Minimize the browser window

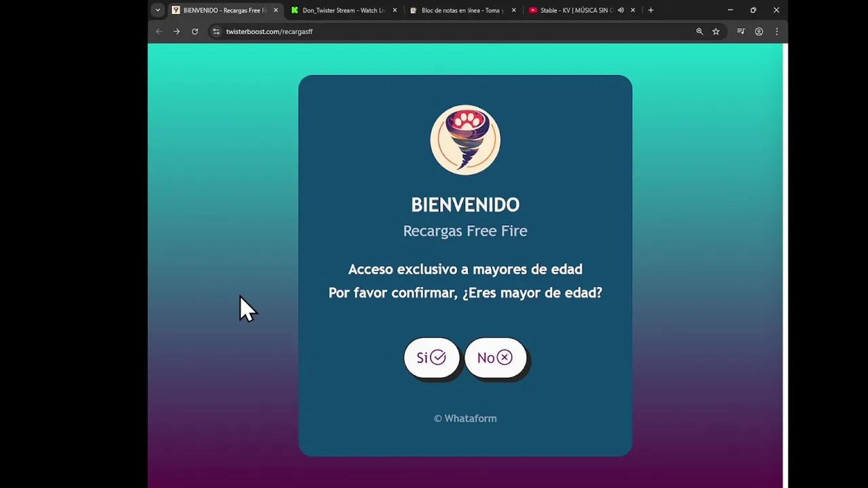(x=730, y=10)
